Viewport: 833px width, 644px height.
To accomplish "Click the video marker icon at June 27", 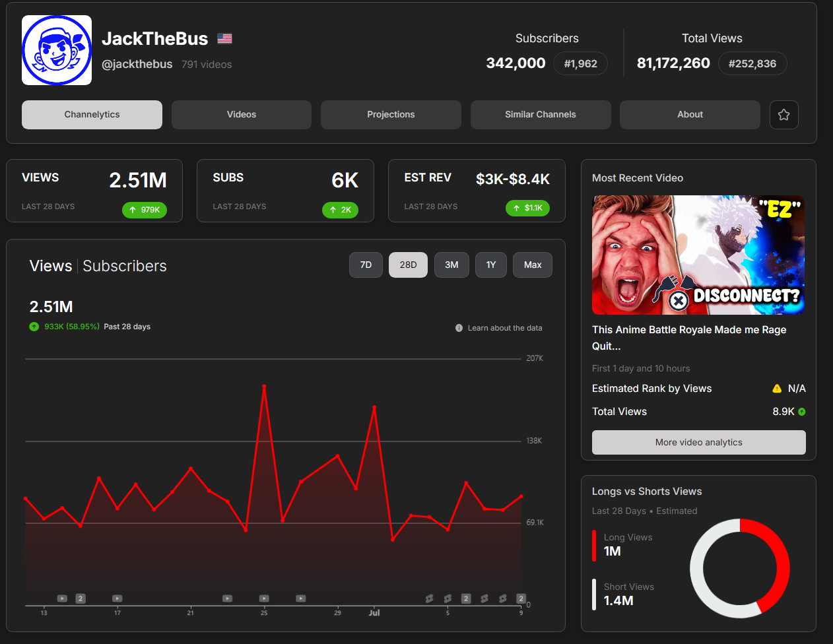I will pos(301,598).
